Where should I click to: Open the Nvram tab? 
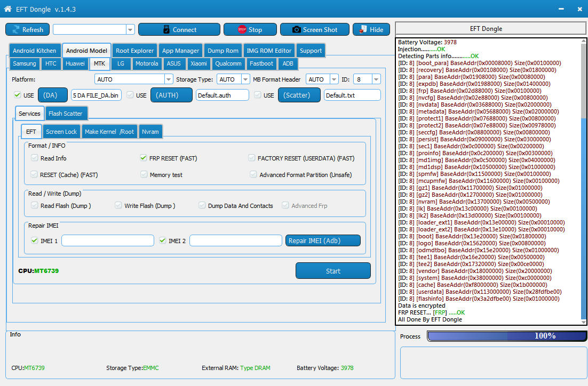click(150, 132)
